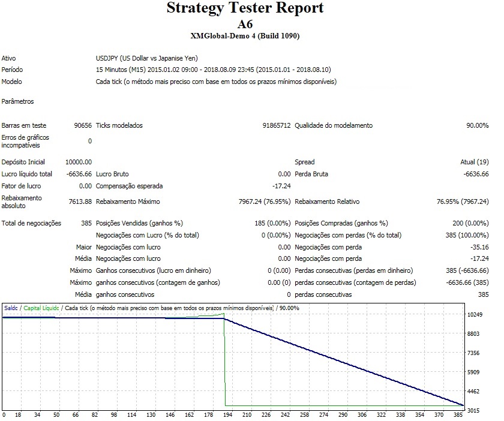Click the "10000.00" initial deposit value
This screenshot has height=421, width=504.
(x=79, y=162)
